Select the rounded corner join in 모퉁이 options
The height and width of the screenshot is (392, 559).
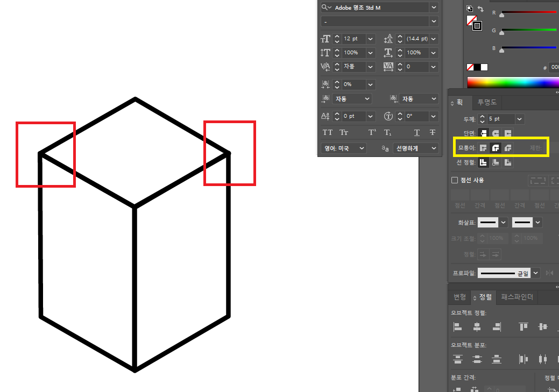coord(496,147)
